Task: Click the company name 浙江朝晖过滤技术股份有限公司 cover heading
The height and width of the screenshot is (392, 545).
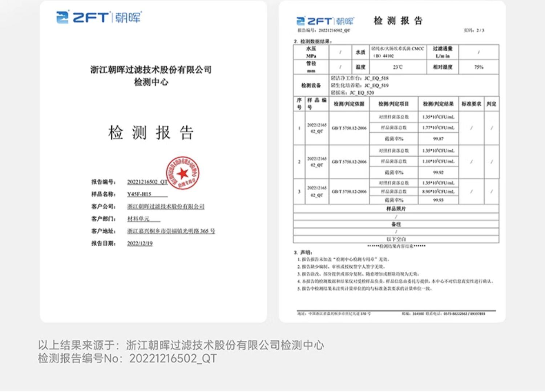Action: [151, 69]
